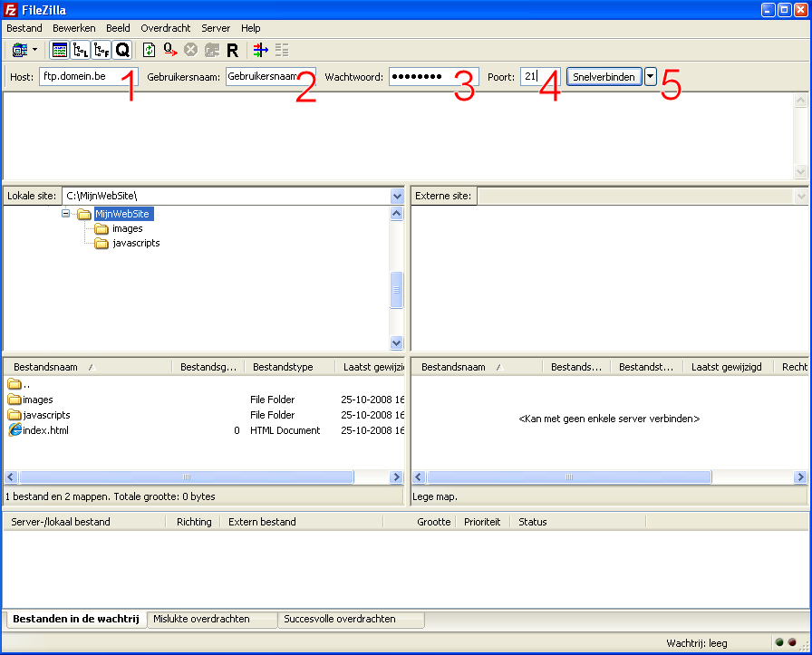Viewport: 812px width, 655px height.
Task: Sort remote list by Bestandsnaam column
Action: [x=477, y=367]
